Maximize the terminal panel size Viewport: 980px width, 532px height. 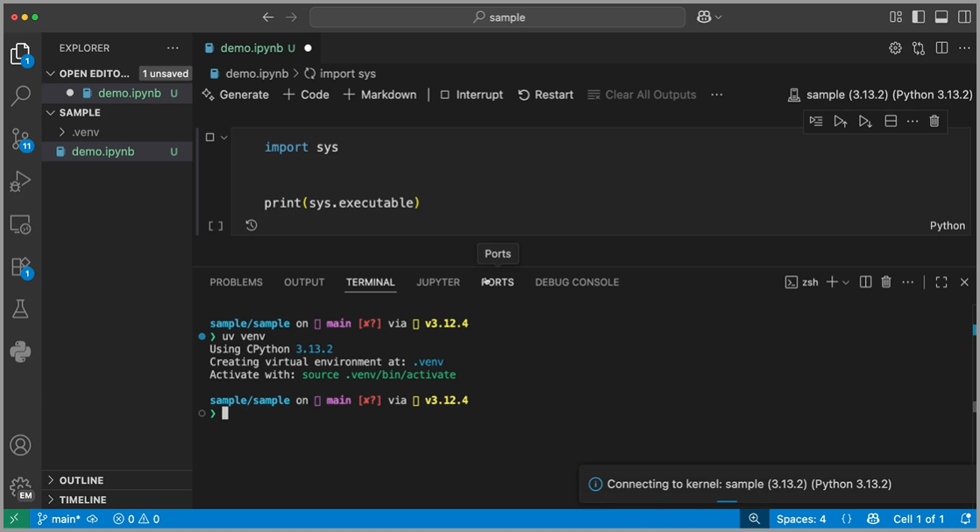(941, 282)
